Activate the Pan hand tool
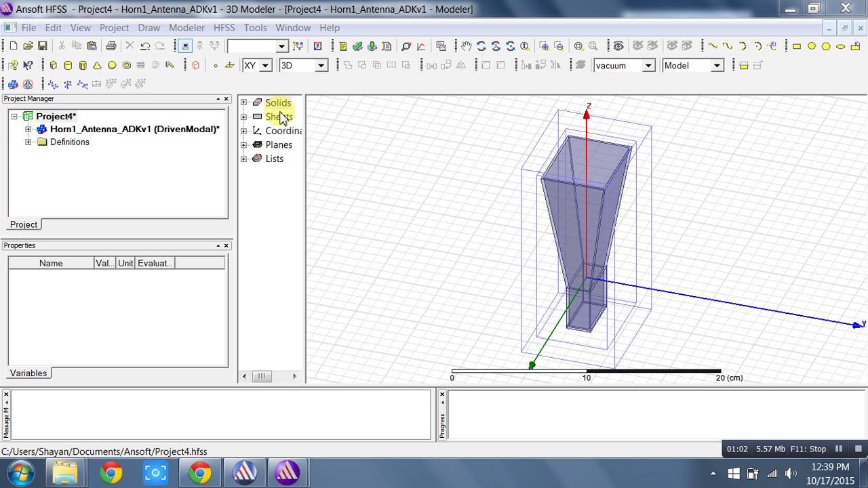This screenshot has height=488, width=868. [x=467, y=46]
